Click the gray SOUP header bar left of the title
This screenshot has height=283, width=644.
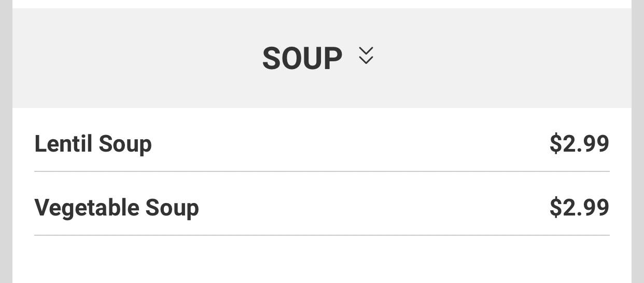pos(135,58)
